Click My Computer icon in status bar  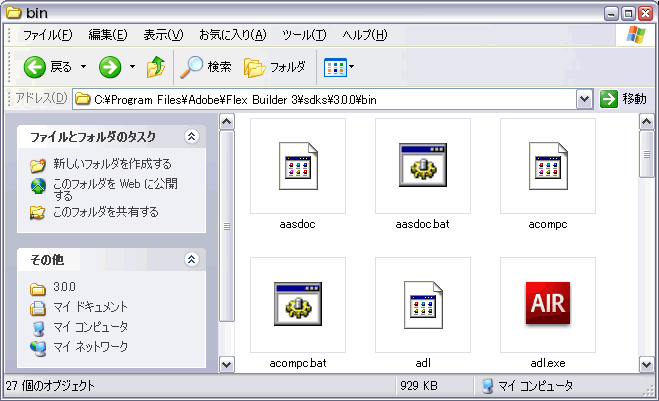click(x=488, y=386)
